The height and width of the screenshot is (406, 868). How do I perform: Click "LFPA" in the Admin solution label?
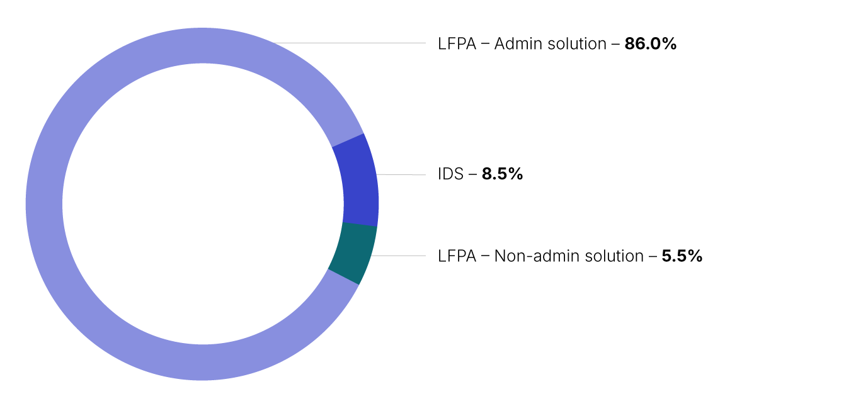pos(457,44)
